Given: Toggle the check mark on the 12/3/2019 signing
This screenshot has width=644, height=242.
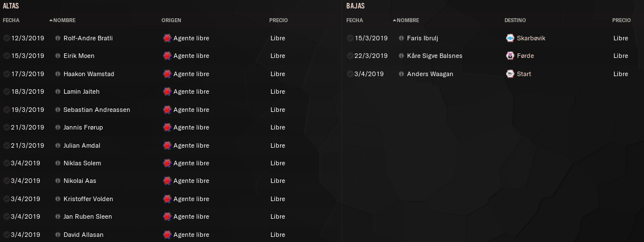Looking at the screenshot, I should pyautogui.click(x=6, y=38).
